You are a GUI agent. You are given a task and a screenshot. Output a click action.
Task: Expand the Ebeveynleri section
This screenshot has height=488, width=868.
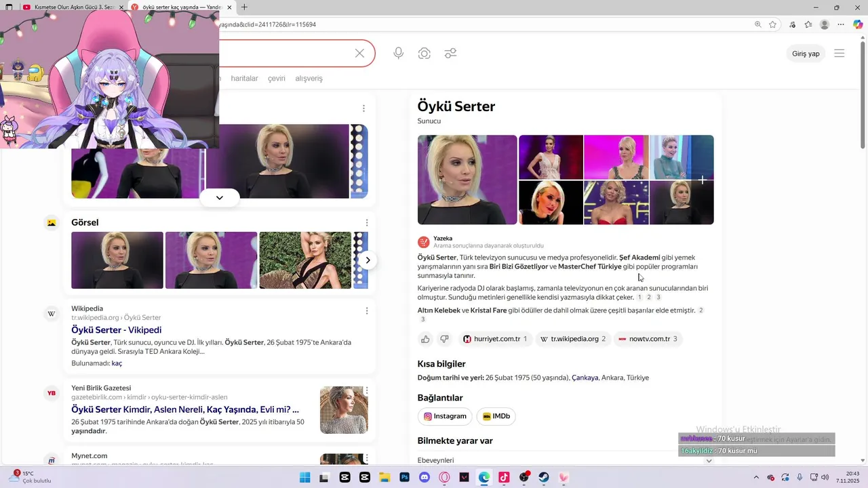pos(709,461)
